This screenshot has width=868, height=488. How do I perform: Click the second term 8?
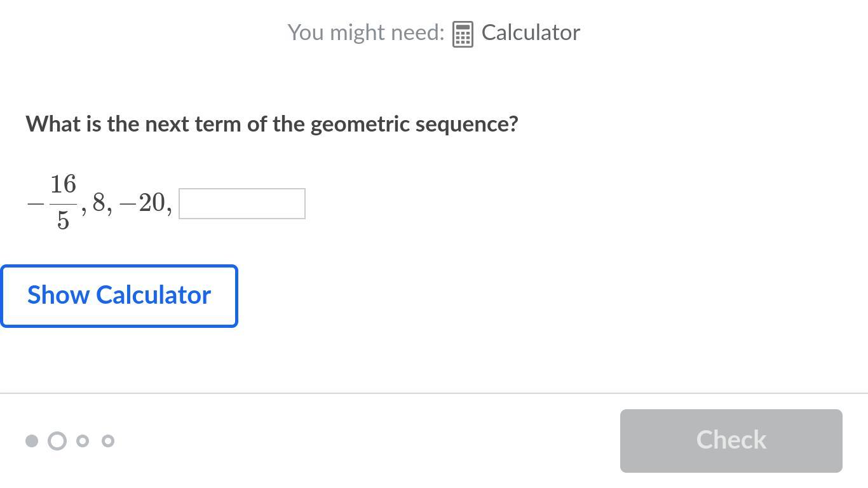[x=98, y=203]
